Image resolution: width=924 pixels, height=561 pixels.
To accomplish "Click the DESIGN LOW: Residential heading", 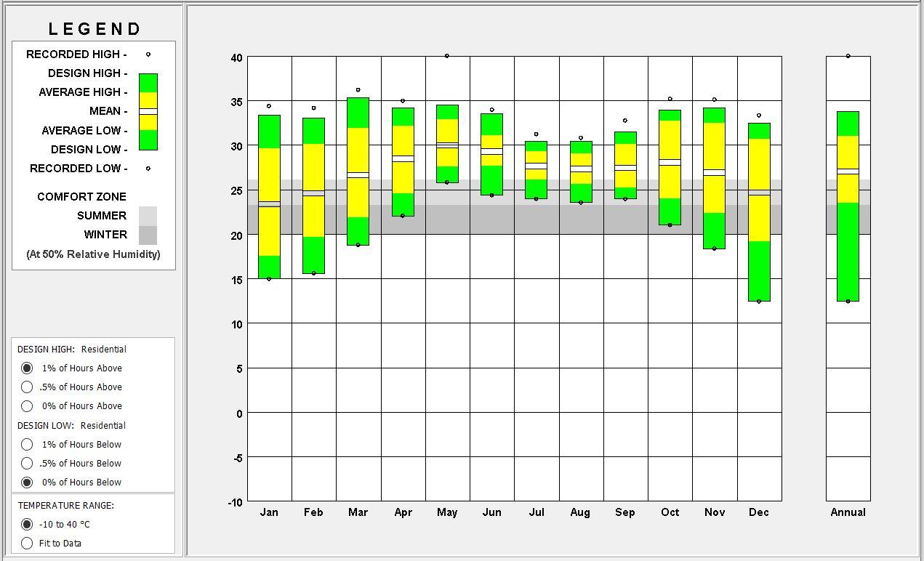I will click(71, 426).
